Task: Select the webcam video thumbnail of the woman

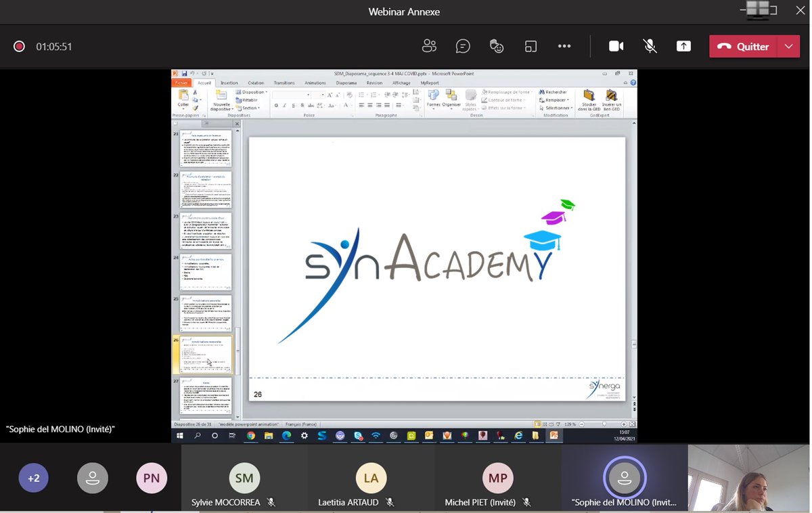Action: pos(749,478)
